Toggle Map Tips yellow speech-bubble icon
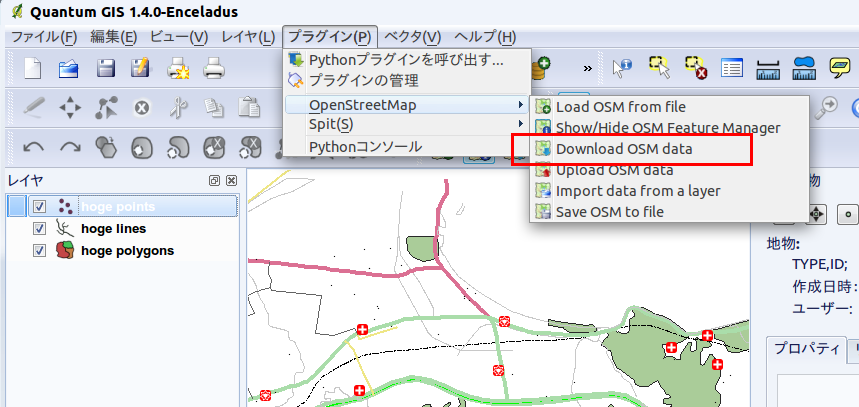The height and width of the screenshot is (407, 859). [839, 68]
